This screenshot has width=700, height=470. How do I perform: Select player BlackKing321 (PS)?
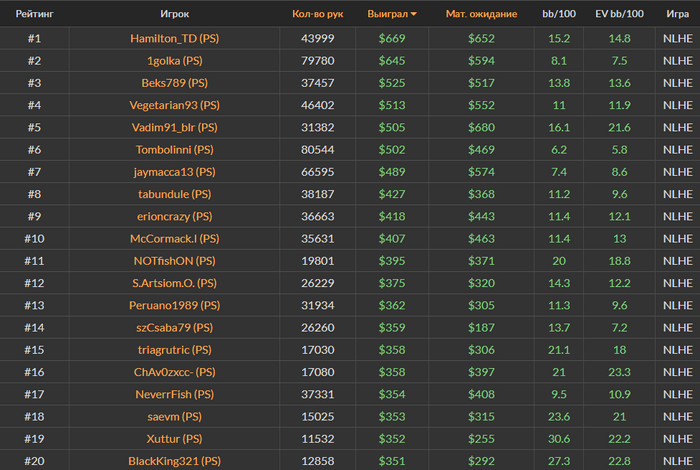pyautogui.click(x=175, y=461)
